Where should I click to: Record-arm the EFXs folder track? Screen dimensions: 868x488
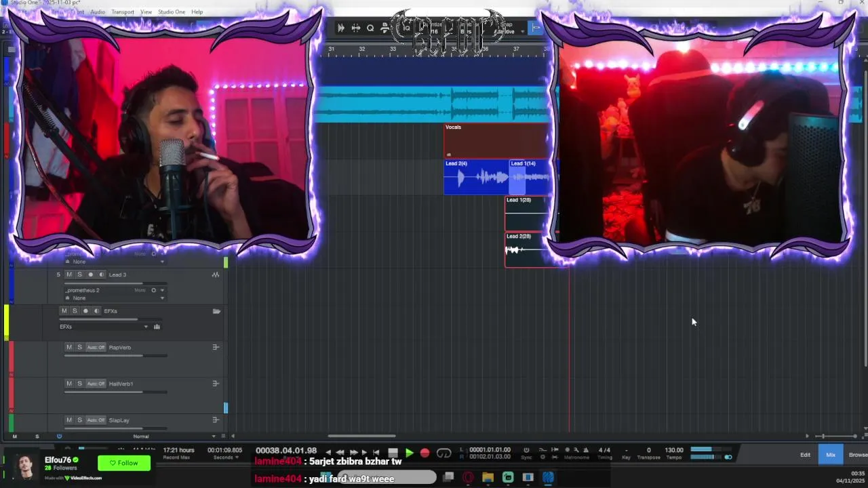pyautogui.click(x=85, y=311)
